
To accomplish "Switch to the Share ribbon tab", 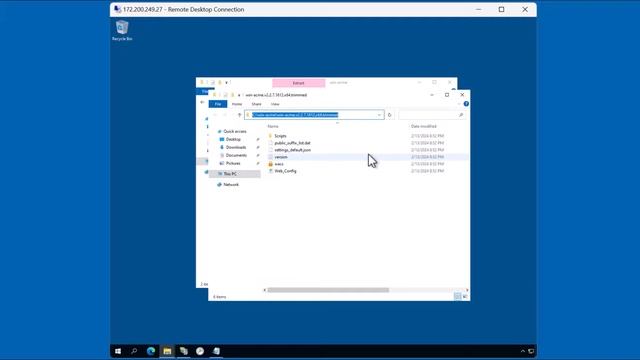I will (x=256, y=104).
